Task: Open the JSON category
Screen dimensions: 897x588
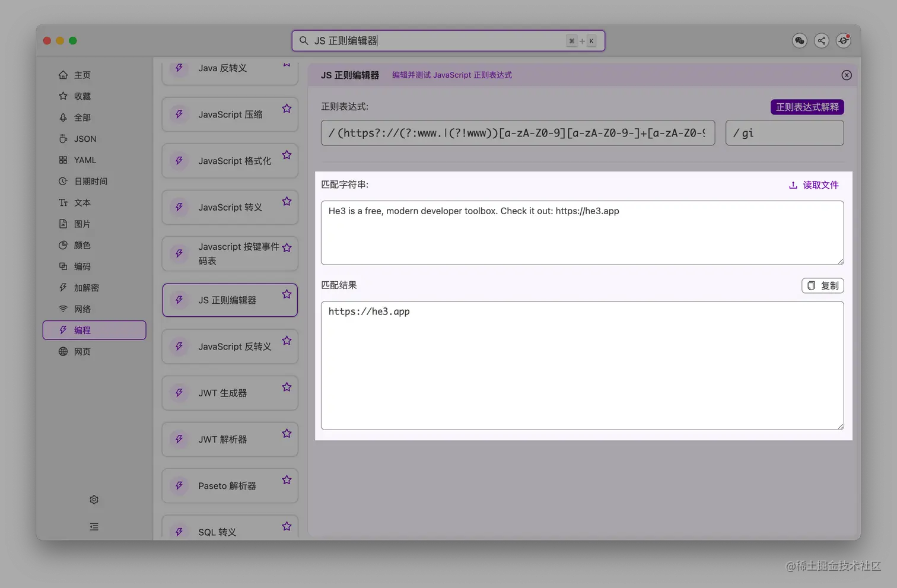Action: 94,139
